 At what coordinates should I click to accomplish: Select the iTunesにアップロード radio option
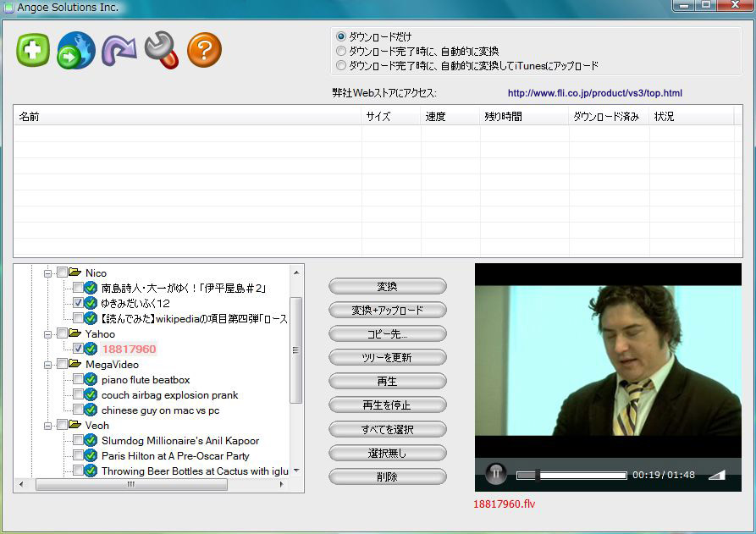(x=341, y=65)
